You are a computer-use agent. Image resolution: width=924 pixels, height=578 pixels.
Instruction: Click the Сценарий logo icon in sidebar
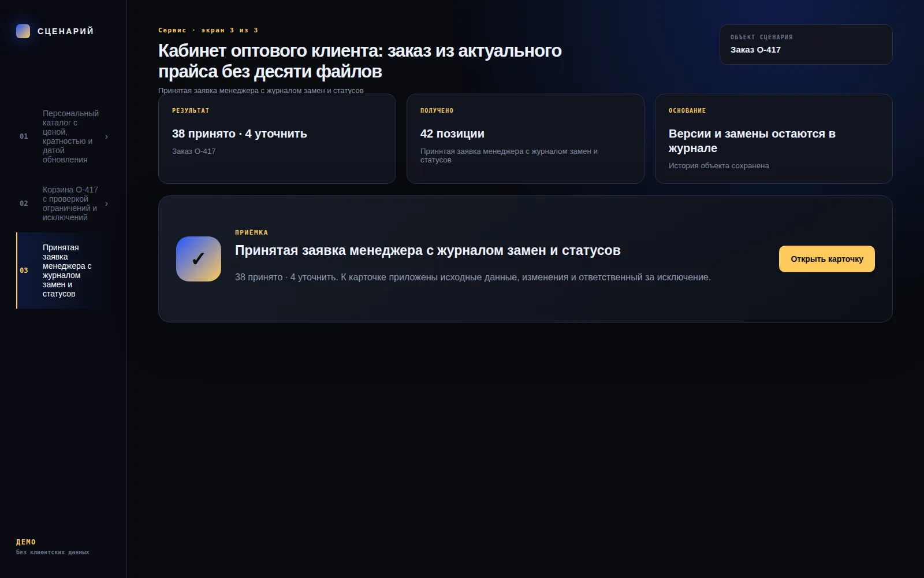23,31
